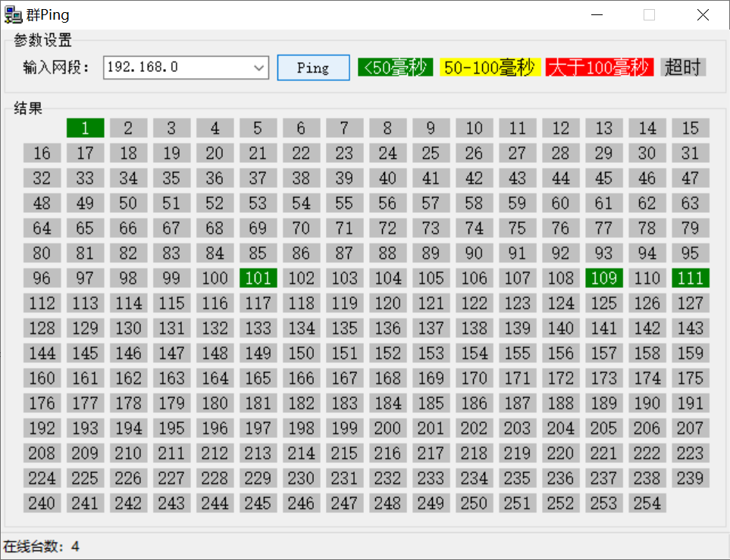Click the yellow 50-100毫秒 legend swatch
The image size is (730, 560).
[x=490, y=67]
